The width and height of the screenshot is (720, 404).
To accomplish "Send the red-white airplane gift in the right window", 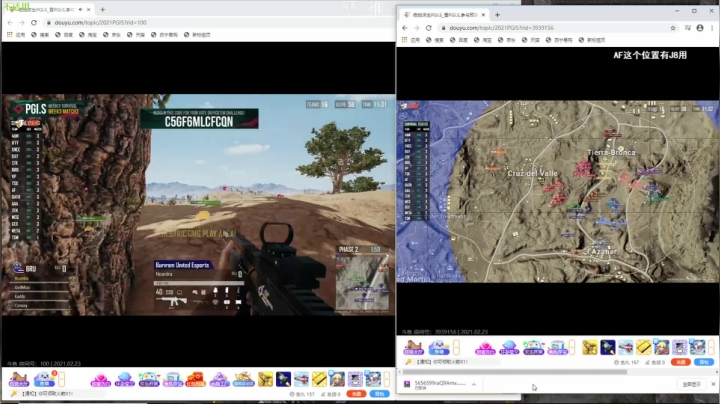I will (x=625, y=348).
